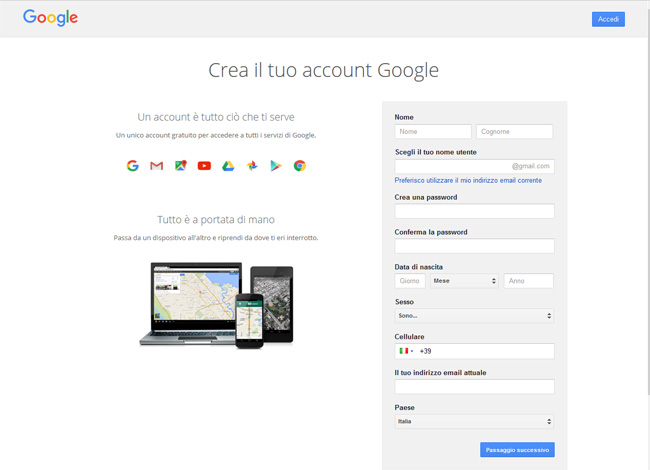Click the Google Photos pinwheel icon
Screen dimensions: 650x470
[x=252, y=166]
